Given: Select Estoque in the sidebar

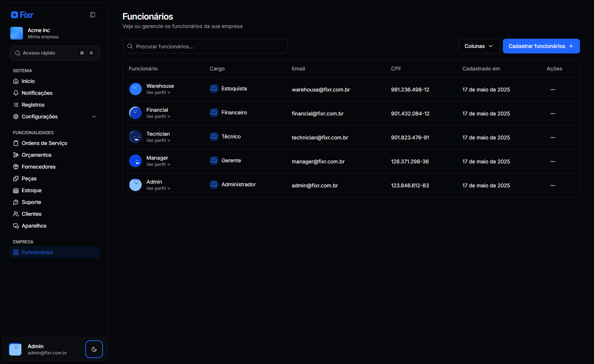Looking at the screenshot, I should click(31, 190).
